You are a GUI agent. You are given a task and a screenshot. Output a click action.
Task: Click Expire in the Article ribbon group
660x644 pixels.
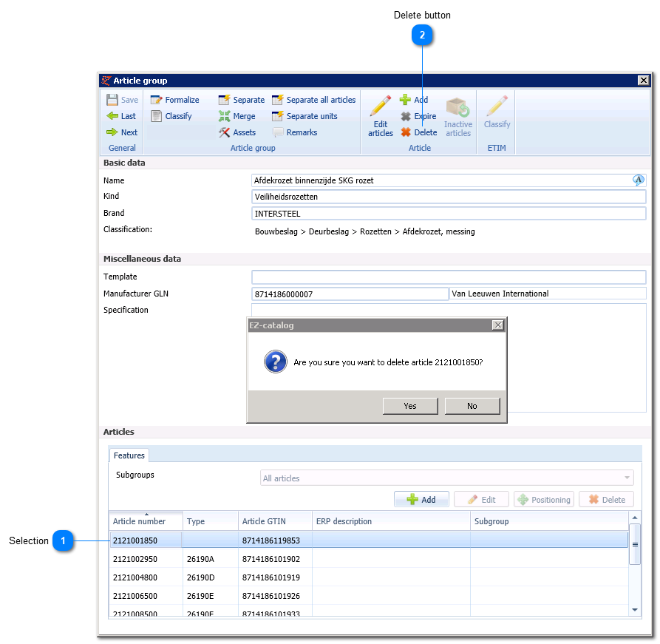pyautogui.click(x=418, y=116)
